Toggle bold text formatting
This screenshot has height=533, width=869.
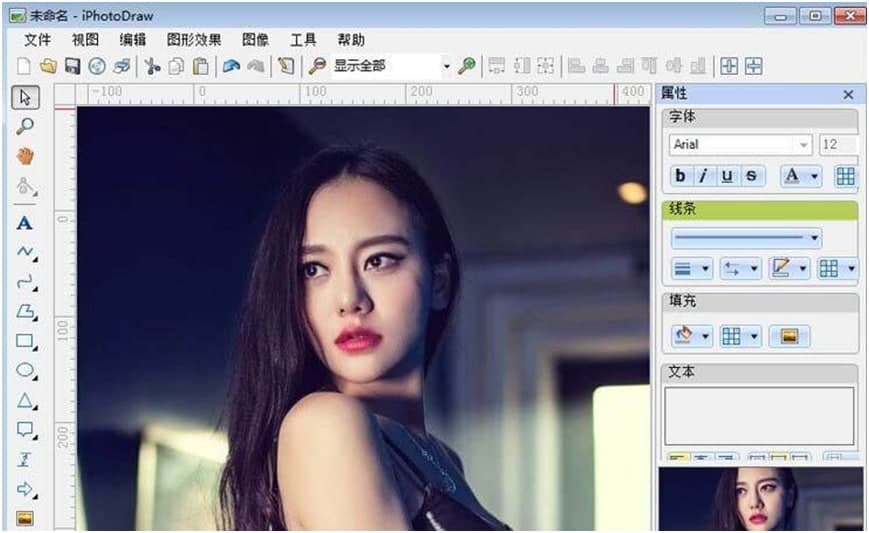click(681, 176)
